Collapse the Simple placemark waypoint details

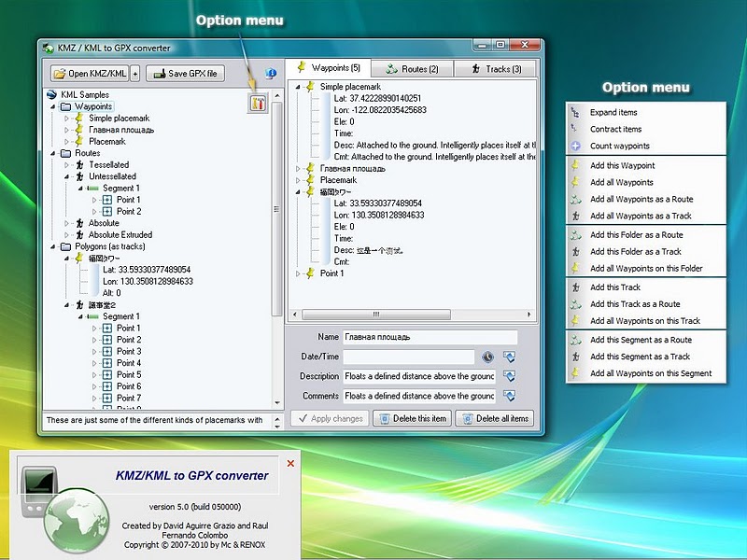coord(298,87)
